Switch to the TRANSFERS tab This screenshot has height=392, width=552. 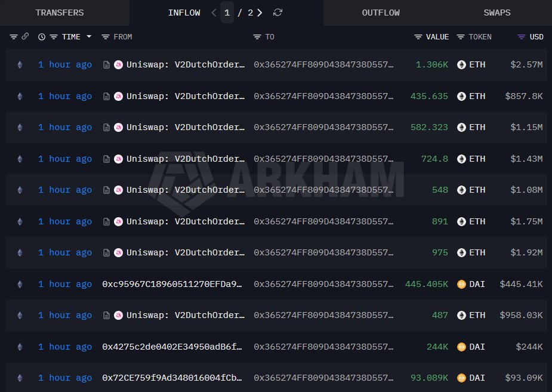coord(60,13)
